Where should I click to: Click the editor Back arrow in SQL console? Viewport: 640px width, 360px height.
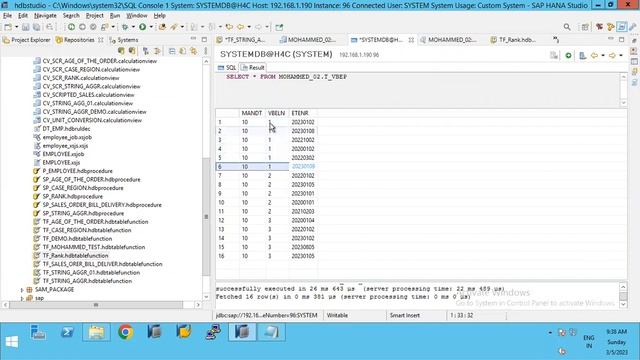click(x=594, y=55)
